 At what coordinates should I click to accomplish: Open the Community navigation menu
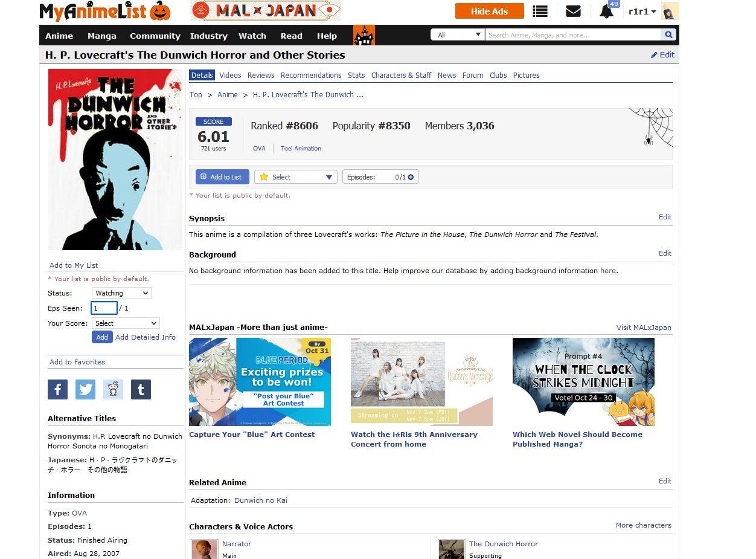(155, 36)
